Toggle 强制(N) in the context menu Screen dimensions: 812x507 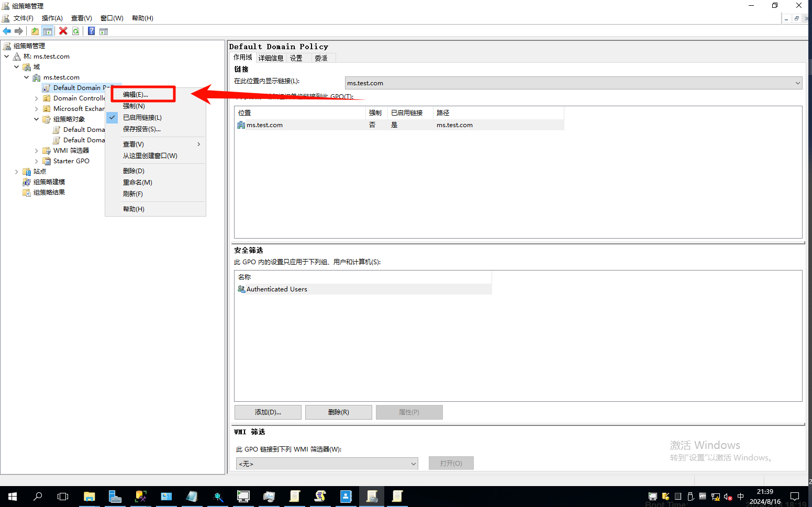[x=134, y=106]
